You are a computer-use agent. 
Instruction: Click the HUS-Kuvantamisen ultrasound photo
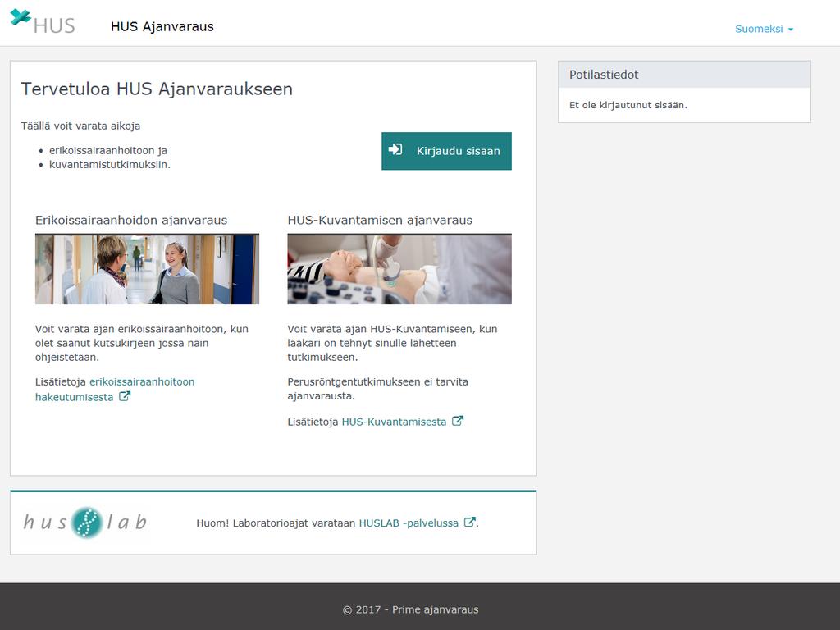coord(399,269)
